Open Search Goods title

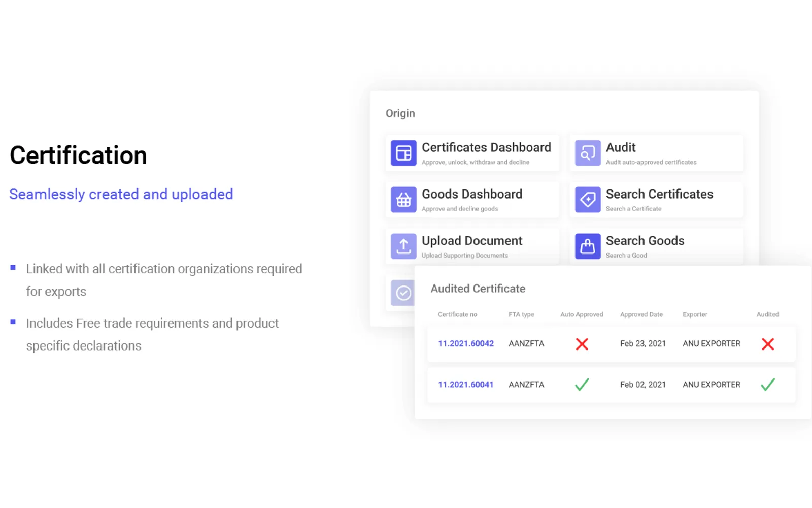point(645,241)
